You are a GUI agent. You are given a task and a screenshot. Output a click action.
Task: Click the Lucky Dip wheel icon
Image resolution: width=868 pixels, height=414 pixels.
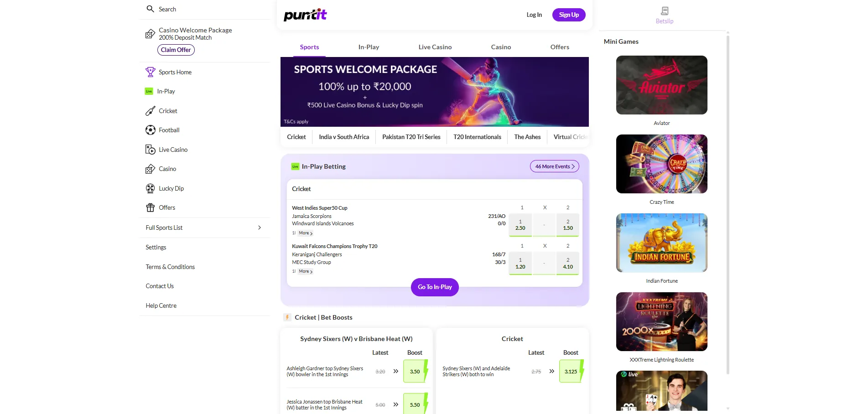tap(150, 188)
